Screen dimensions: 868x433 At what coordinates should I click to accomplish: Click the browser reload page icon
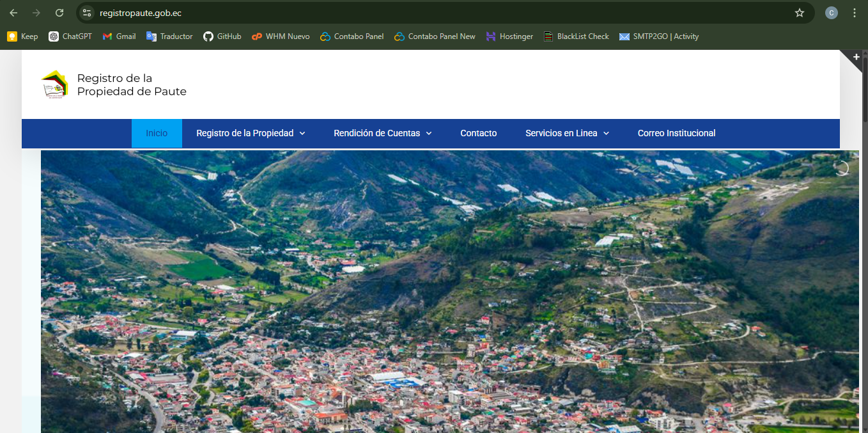point(59,13)
